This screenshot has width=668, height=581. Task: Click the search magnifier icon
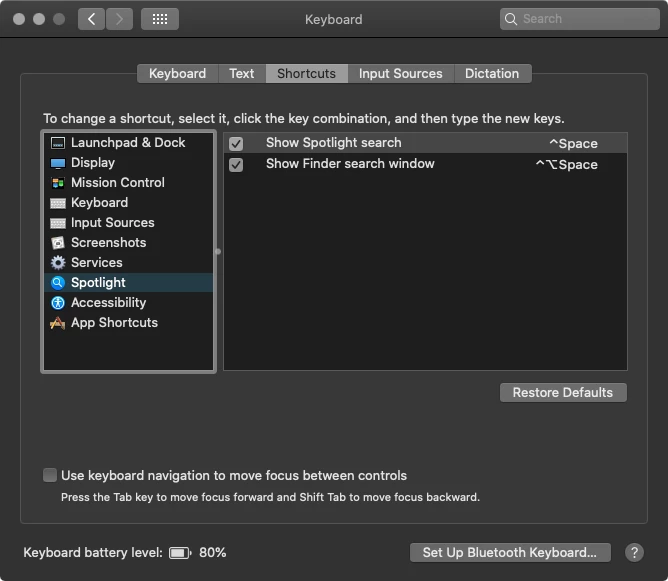(x=510, y=19)
